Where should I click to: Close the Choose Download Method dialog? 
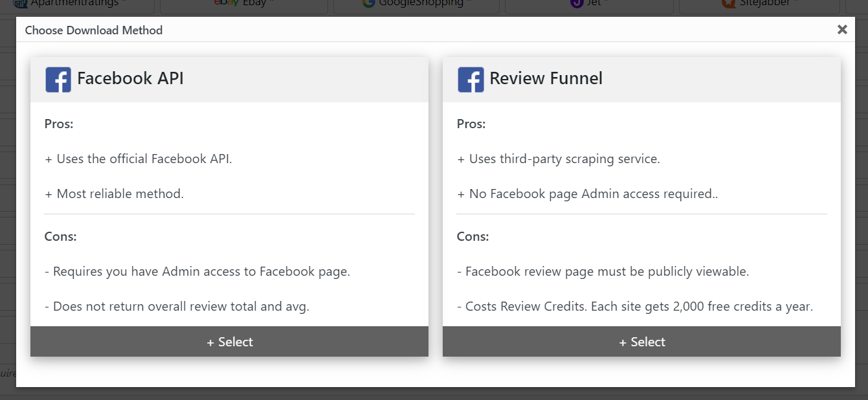[x=842, y=29]
